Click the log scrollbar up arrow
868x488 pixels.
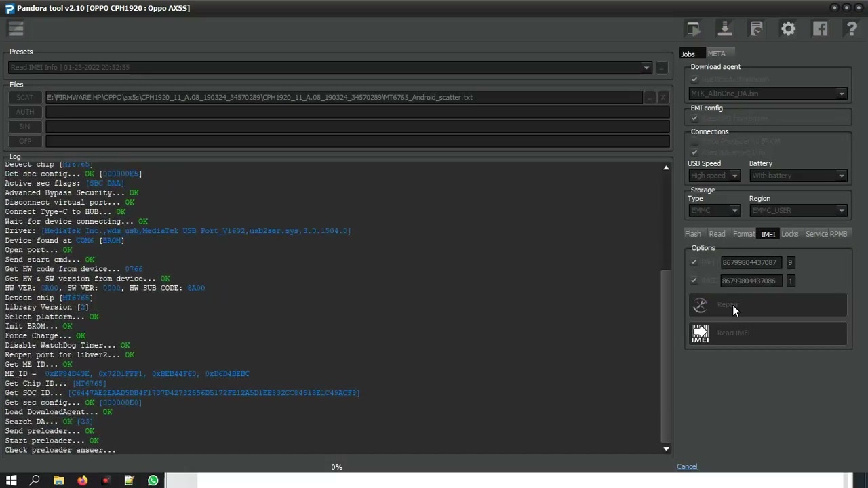(666, 167)
